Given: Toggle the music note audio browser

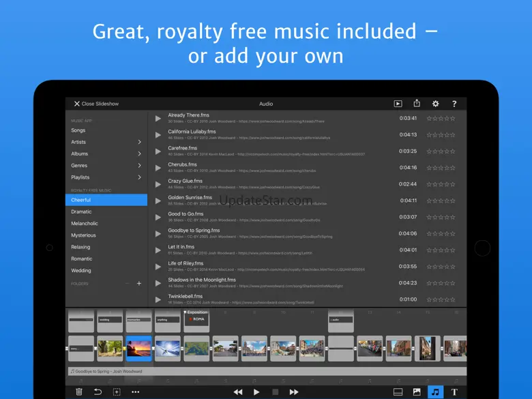Looking at the screenshot, I should [435, 392].
